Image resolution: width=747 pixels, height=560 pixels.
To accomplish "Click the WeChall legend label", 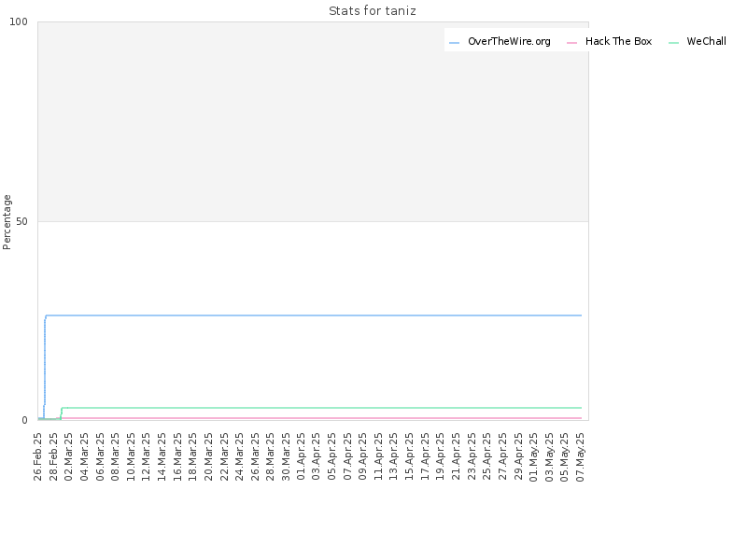I will (x=706, y=41).
